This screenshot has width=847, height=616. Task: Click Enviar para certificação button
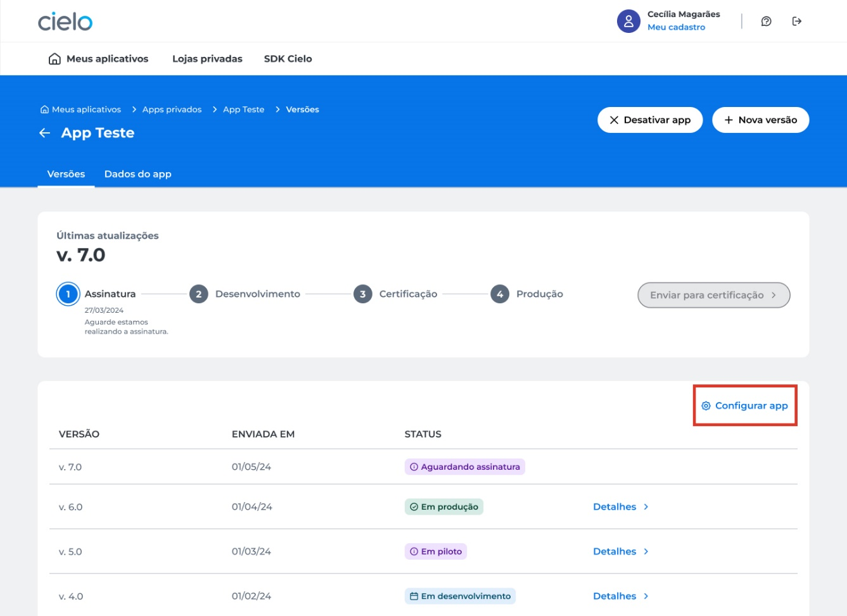coord(714,295)
